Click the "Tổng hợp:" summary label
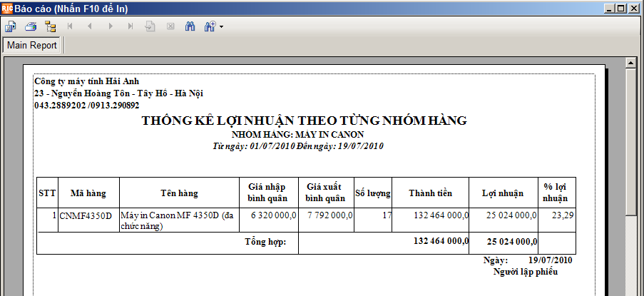Screen dimensions: 644x296 [x=265, y=242]
